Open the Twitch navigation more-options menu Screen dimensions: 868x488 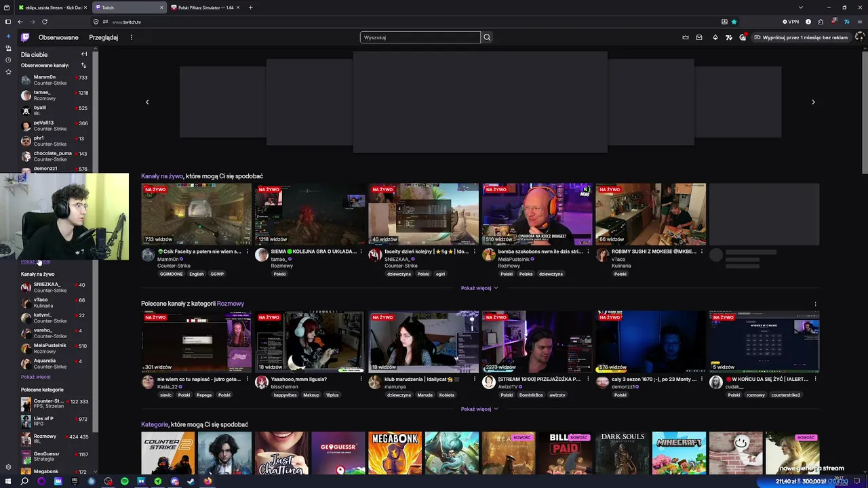132,37
